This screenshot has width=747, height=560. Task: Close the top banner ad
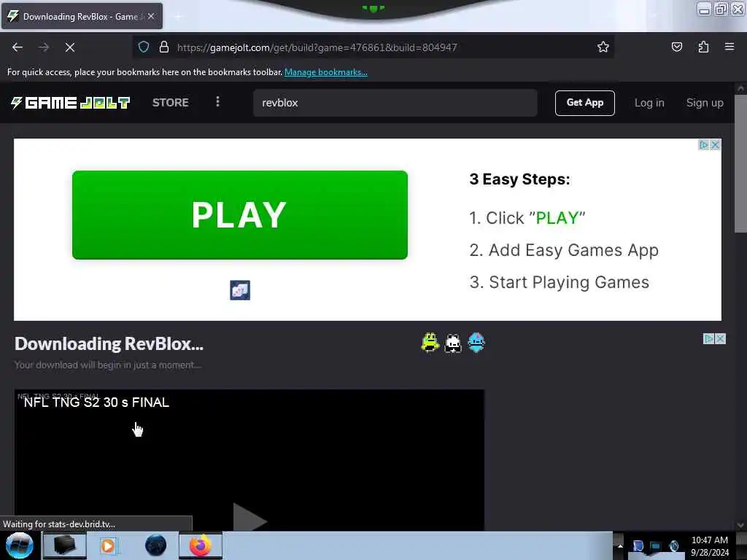[x=715, y=145]
